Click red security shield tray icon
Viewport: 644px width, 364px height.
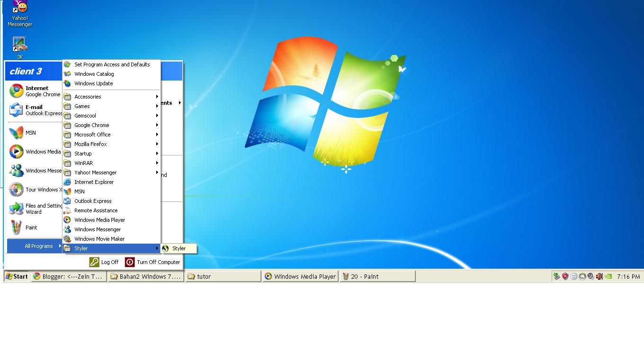point(565,276)
